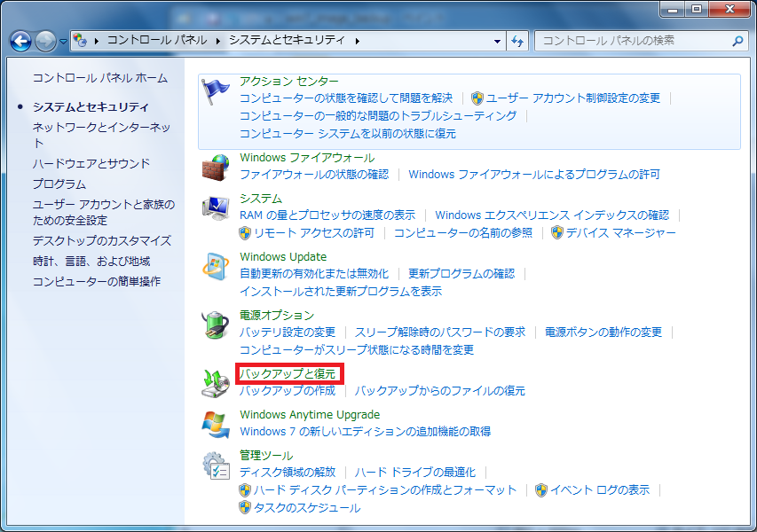The image size is (757, 532).
Task: Select ネットワークとインターネット in sidebar
Action: pyautogui.click(x=101, y=135)
